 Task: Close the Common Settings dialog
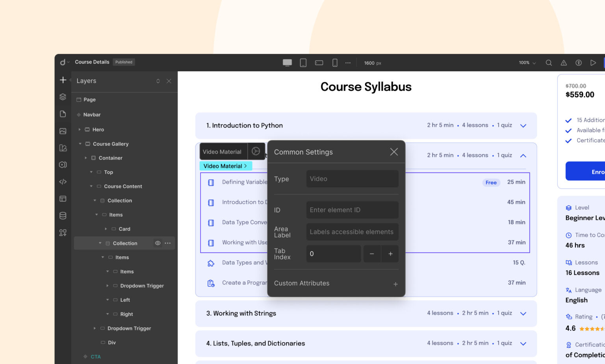pos(394,152)
